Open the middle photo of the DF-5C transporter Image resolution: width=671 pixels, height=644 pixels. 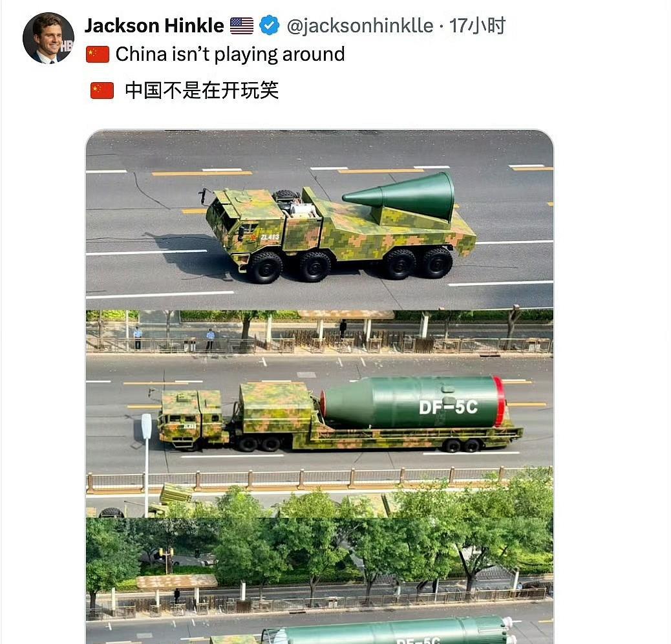[x=319, y=413]
